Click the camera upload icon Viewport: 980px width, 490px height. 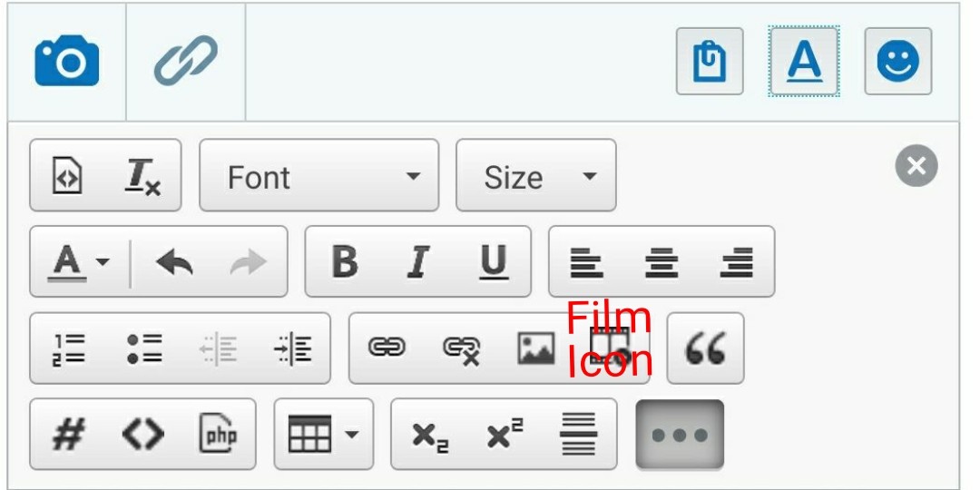point(66,62)
